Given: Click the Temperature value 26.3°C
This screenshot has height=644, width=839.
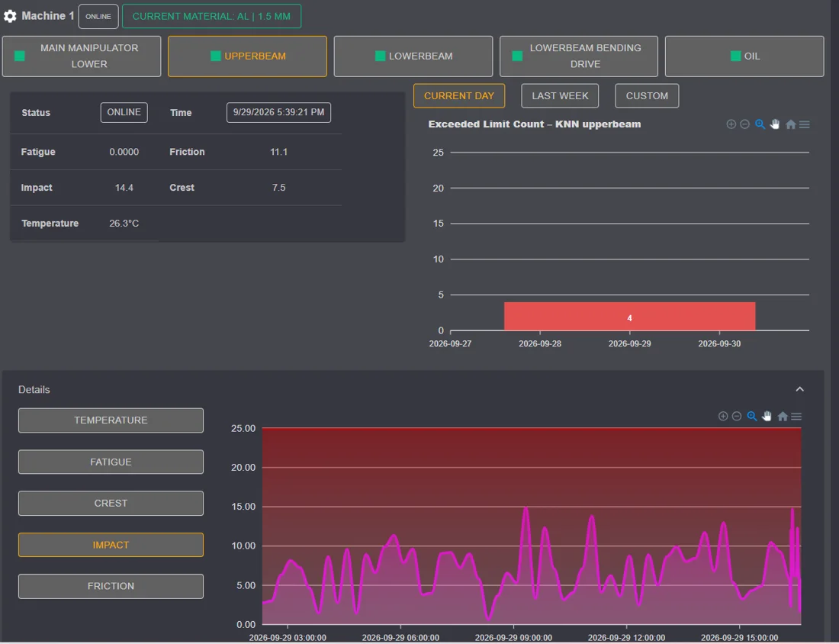Looking at the screenshot, I should [x=124, y=224].
